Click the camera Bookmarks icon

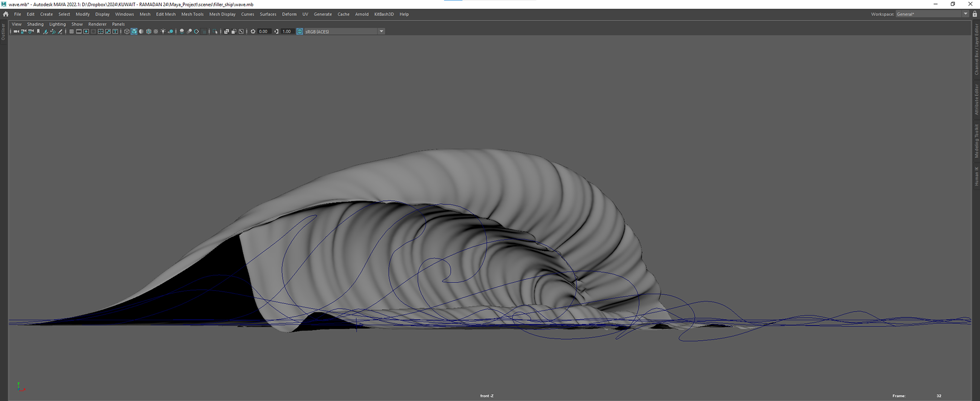(x=38, y=32)
